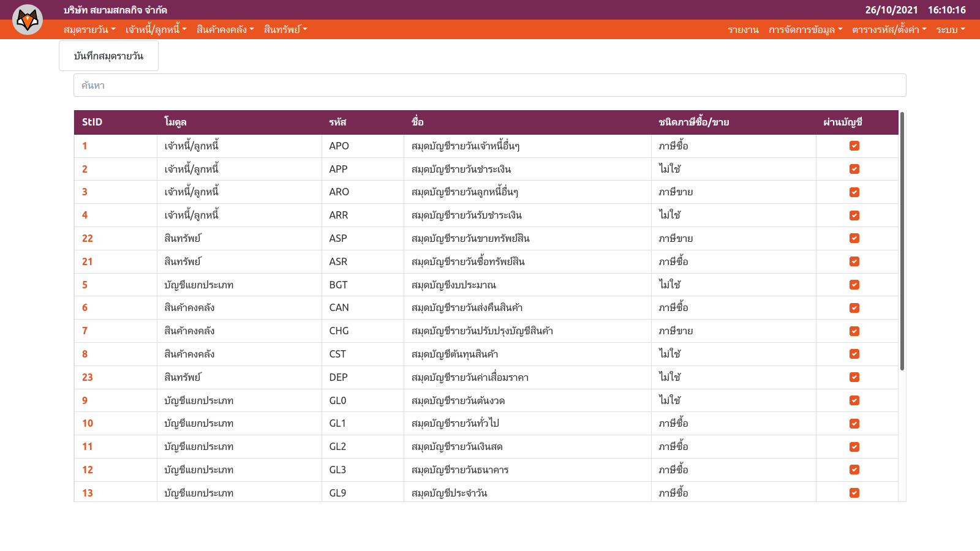Toggle ผ่านบัญชี checkbox for APP row
Image resolution: width=980 pixels, height=551 pixels.
pyautogui.click(x=854, y=169)
